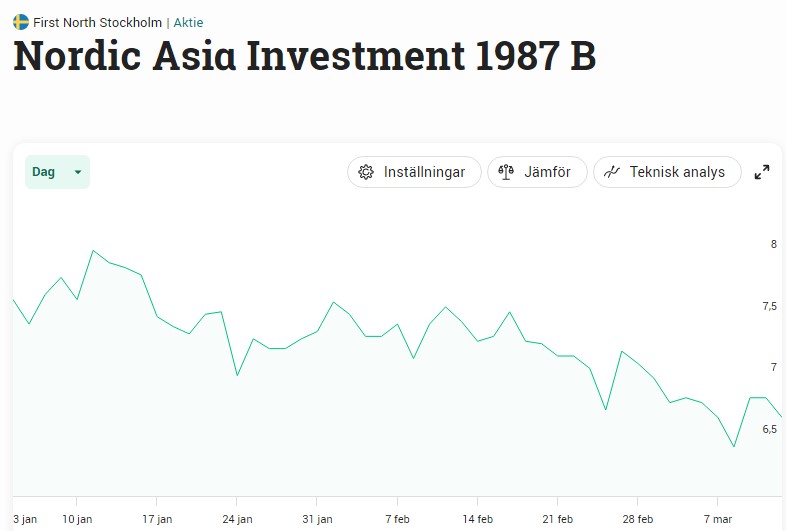Expand the chart to fullscreen
786x531 pixels.
click(x=762, y=172)
